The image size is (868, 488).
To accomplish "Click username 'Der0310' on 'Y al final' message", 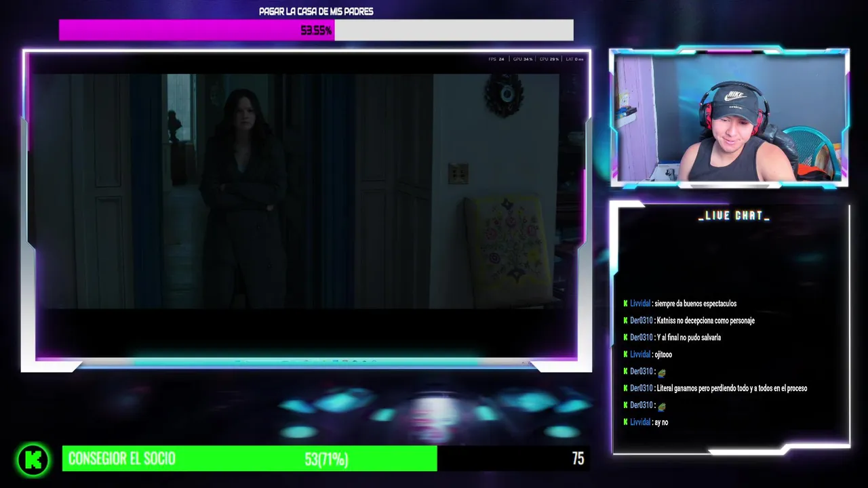I will (642, 338).
